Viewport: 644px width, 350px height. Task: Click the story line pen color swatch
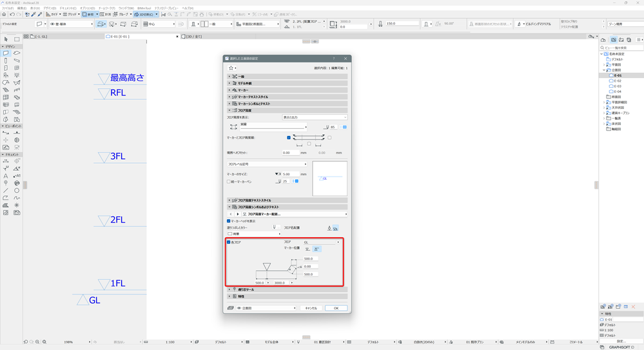(x=345, y=128)
